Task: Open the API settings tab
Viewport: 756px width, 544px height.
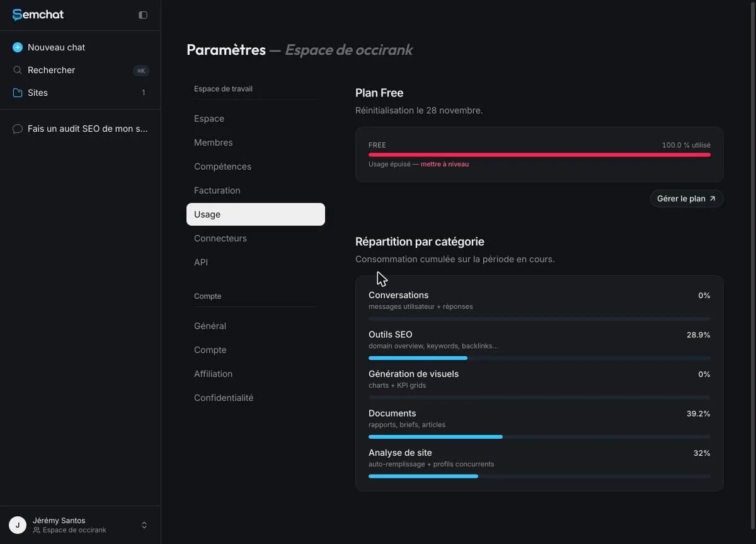Action: pos(256,262)
